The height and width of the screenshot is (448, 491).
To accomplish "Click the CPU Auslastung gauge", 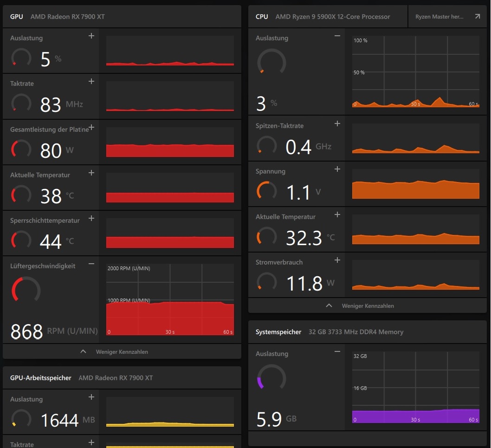I will [x=271, y=62].
